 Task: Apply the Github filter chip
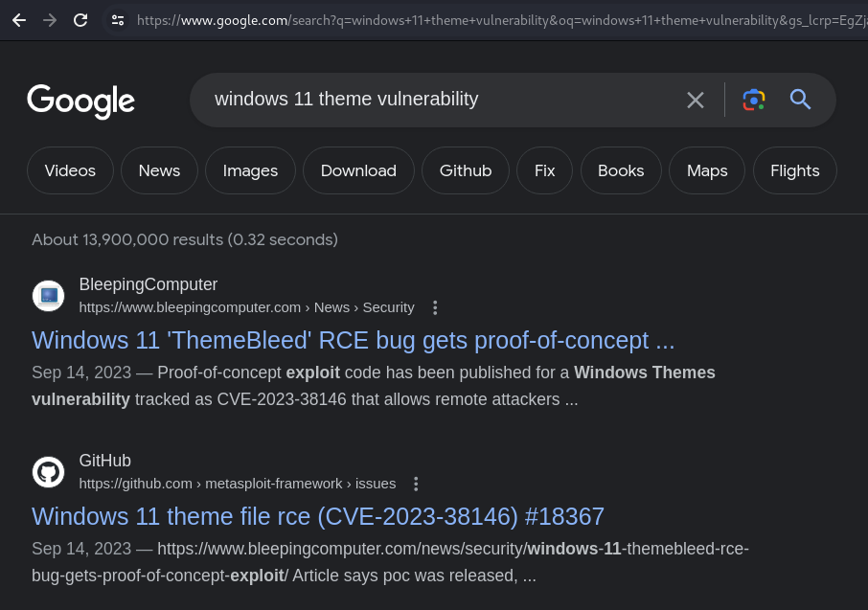click(x=466, y=170)
